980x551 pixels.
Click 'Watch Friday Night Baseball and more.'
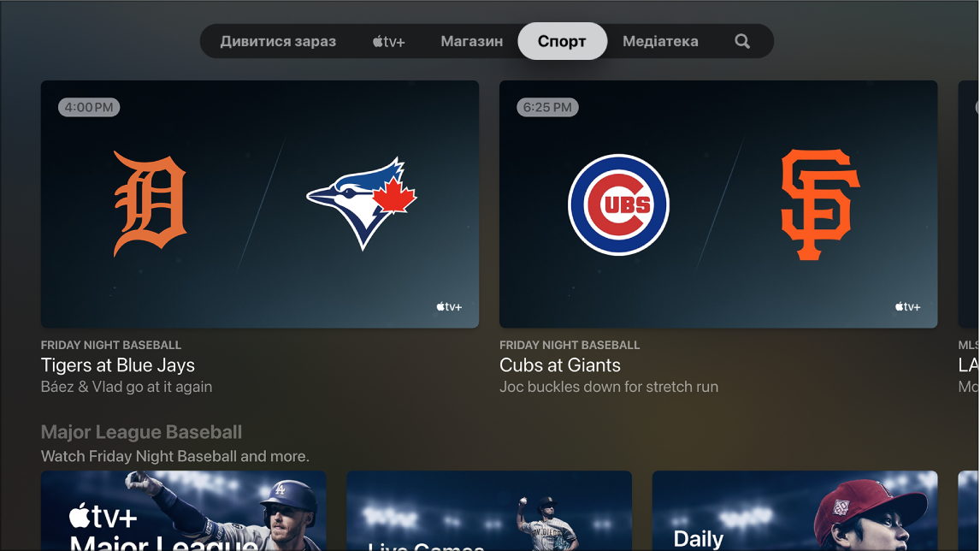pos(175,457)
